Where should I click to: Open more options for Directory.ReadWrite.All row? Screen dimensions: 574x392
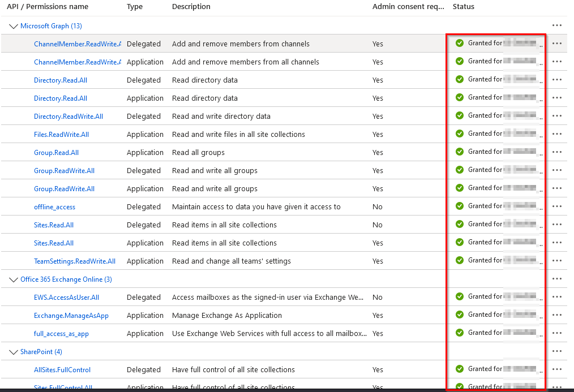click(x=557, y=115)
